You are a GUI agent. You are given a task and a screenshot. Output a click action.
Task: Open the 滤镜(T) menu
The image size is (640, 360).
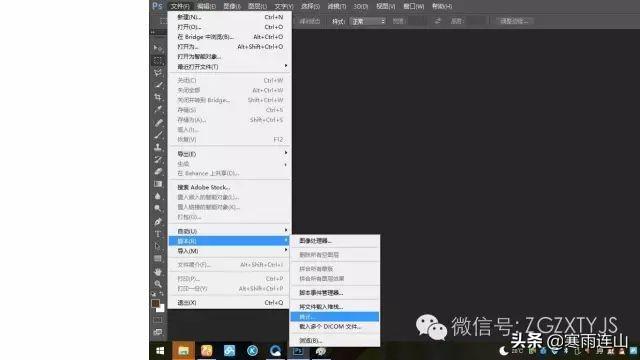coord(337,6)
